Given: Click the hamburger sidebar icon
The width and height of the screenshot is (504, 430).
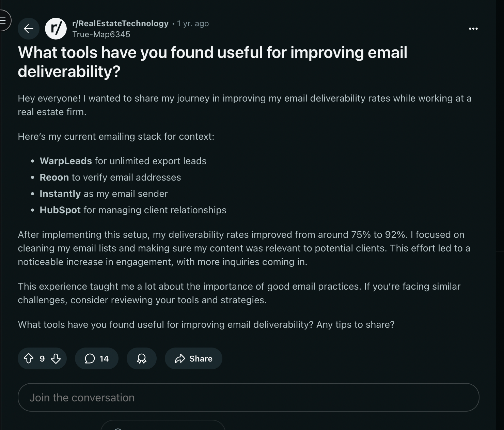Looking at the screenshot, I should (3, 21).
